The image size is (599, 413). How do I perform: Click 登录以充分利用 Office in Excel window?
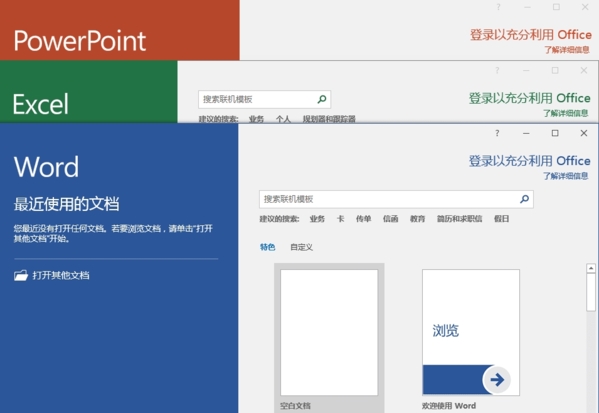coord(529,98)
